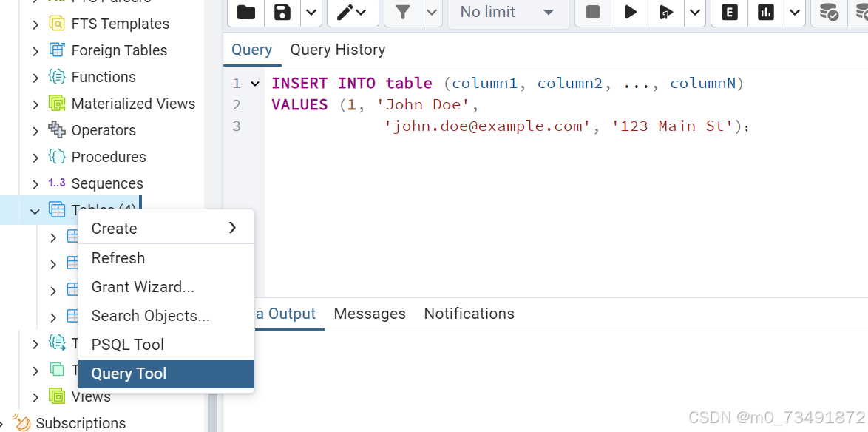Save the query file using the disk icon
This screenshot has height=432, width=868.
(283, 12)
